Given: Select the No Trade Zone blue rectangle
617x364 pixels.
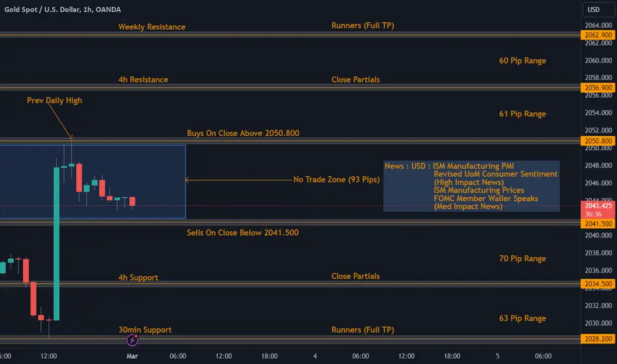Looking at the screenshot, I should tap(93, 181).
